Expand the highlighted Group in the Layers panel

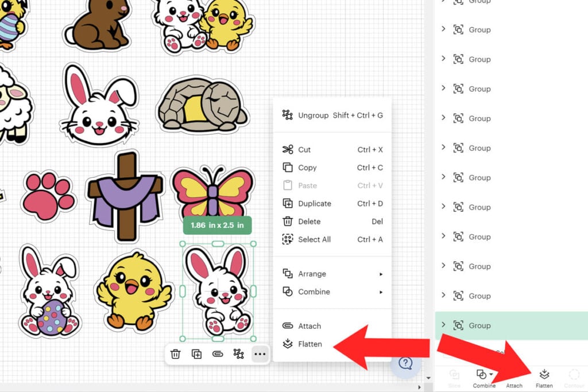tap(443, 325)
